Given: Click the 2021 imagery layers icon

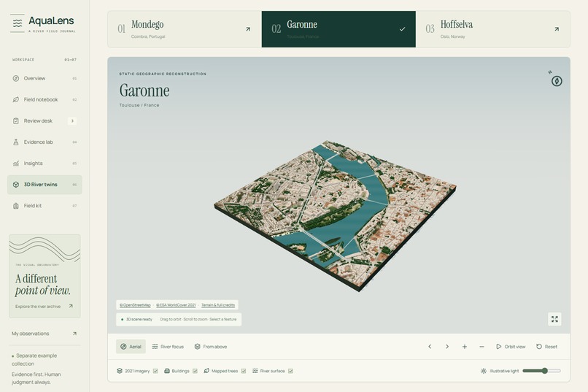Looking at the screenshot, I should click(x=119, y=371).
